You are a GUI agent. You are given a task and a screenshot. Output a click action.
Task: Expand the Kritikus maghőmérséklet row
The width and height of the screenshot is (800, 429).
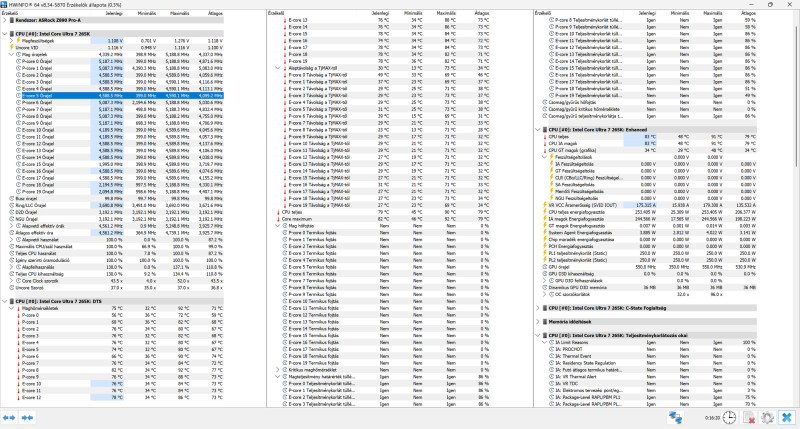point(278,370)
